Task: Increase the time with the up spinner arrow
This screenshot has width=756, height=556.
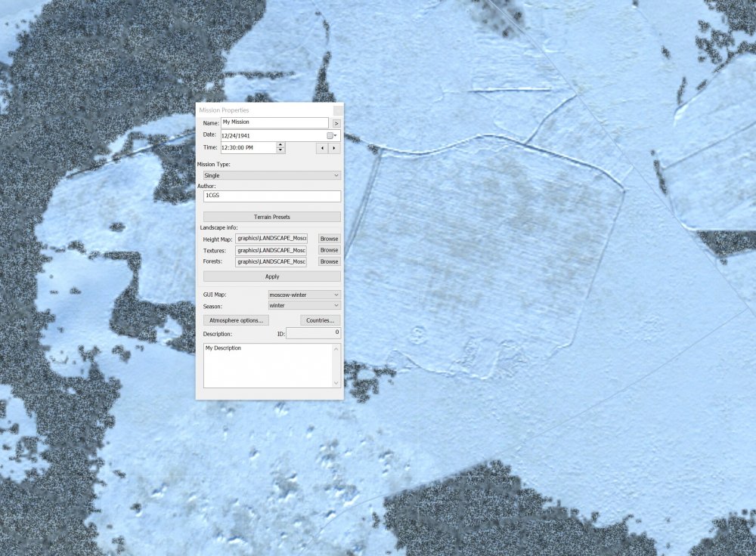Action: coord(280,144)
